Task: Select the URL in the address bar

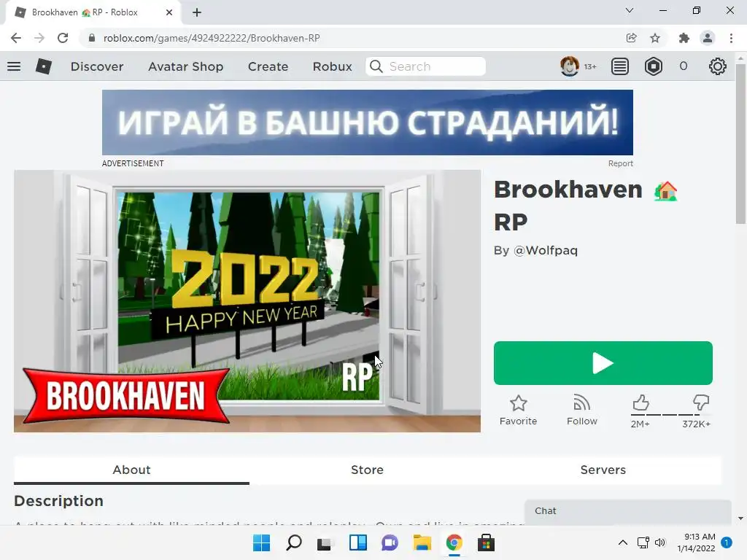Action: point(212,38)
